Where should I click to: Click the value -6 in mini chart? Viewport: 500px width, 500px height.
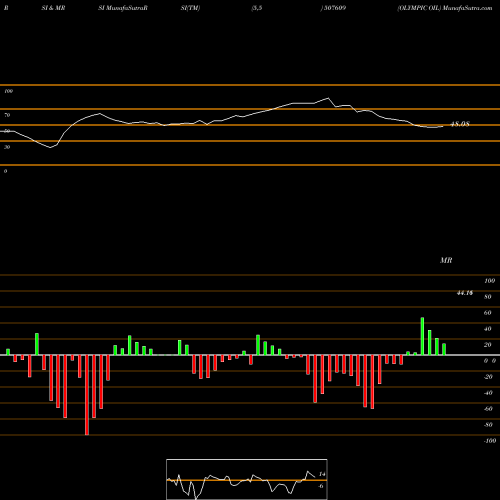click(321, 486)
